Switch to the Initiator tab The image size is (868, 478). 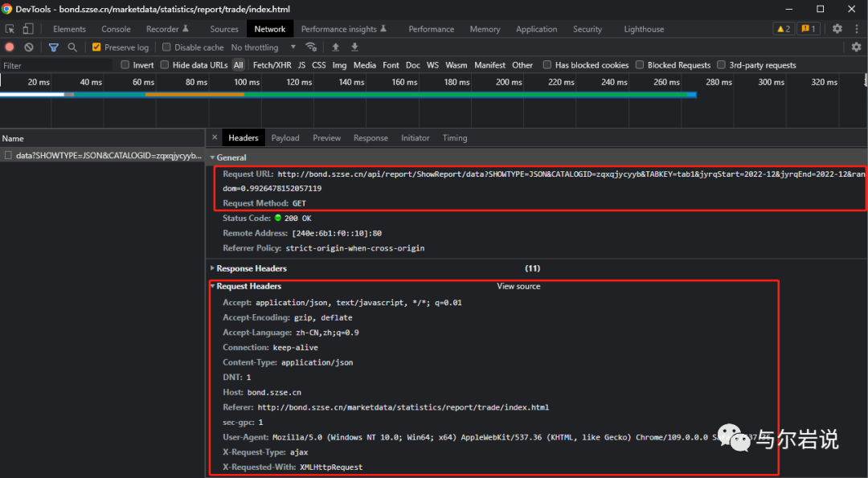[416, 137]
